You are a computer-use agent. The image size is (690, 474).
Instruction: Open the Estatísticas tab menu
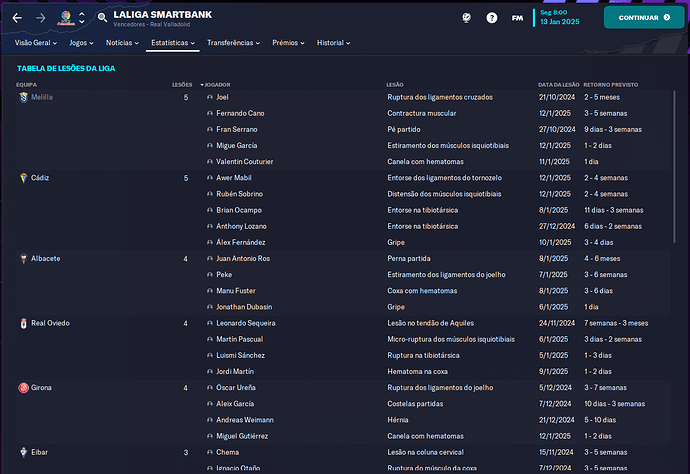coord(173,43)
